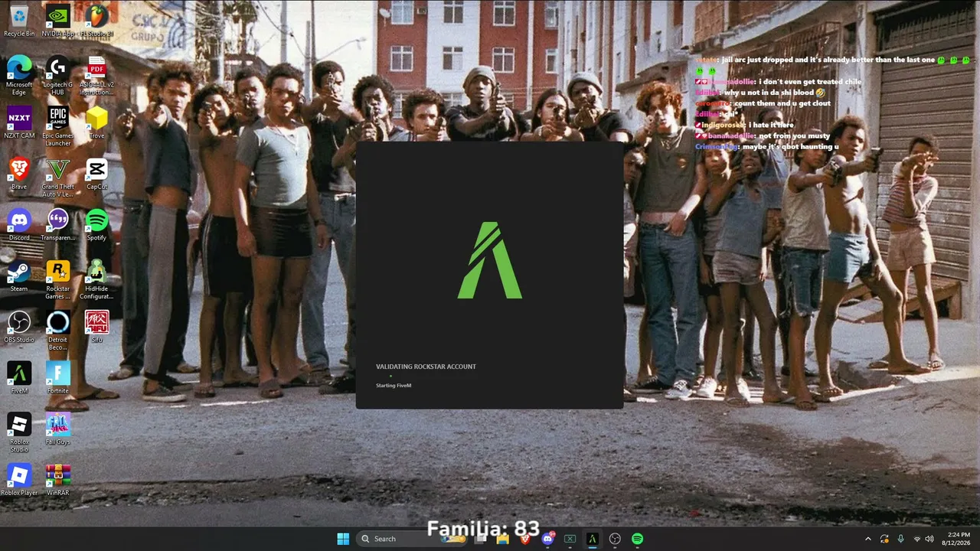Click the green FiveM logo in the splash

click(490, 260)
